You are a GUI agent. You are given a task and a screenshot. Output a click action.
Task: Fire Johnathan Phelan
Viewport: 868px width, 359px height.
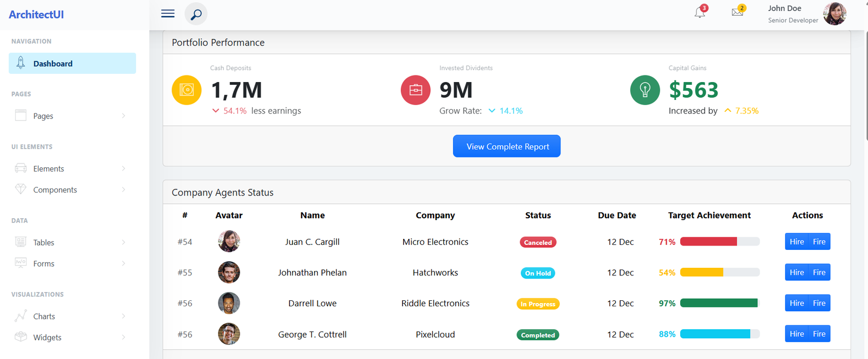(819, 272)
